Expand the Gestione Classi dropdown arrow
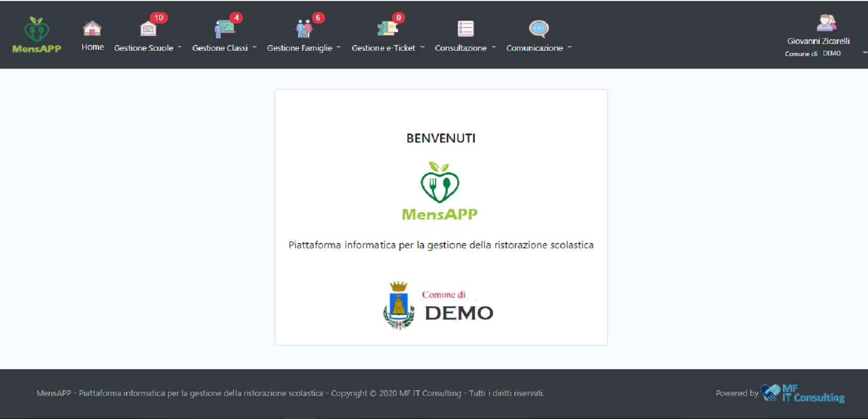Viewport: 868px width, 419px height. pos(254,47)
